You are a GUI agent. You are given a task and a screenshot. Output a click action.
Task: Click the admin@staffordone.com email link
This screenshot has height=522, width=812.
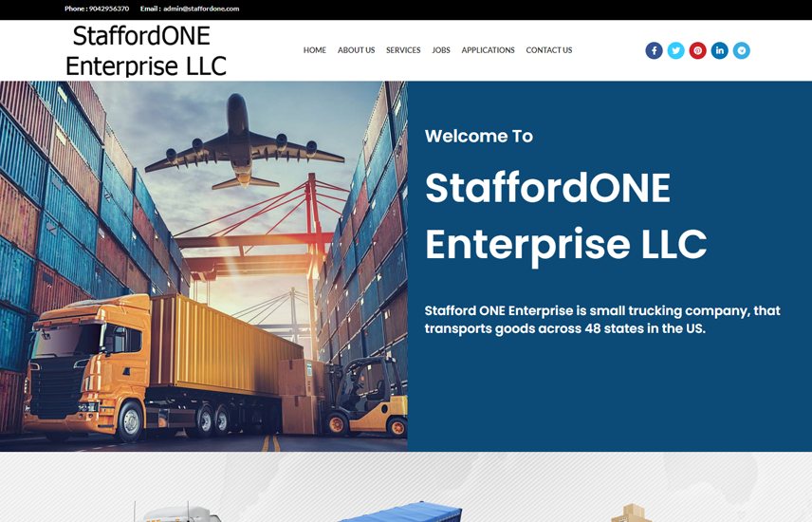coord(201,9)
